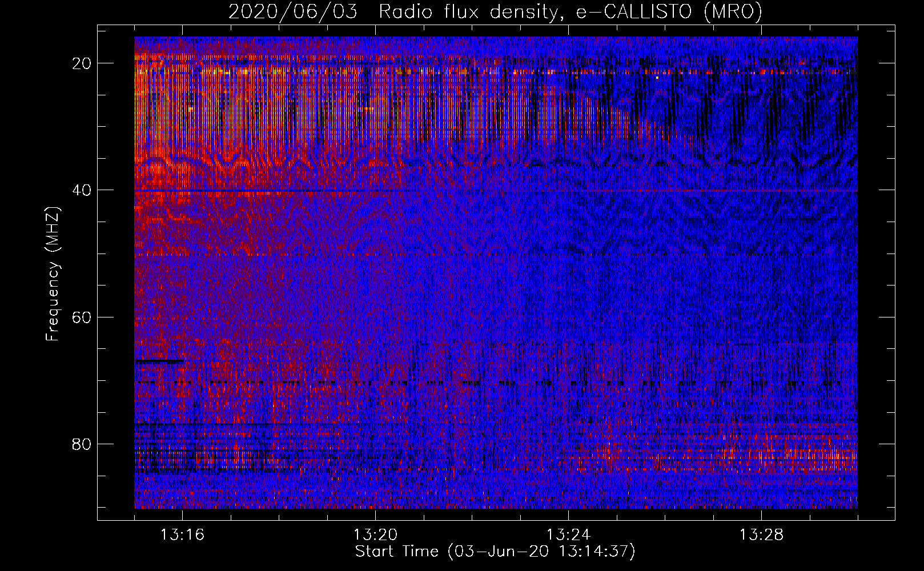Click the 13:16 time tick label
This screenshot has height=571, width=924.
[182, 535]
